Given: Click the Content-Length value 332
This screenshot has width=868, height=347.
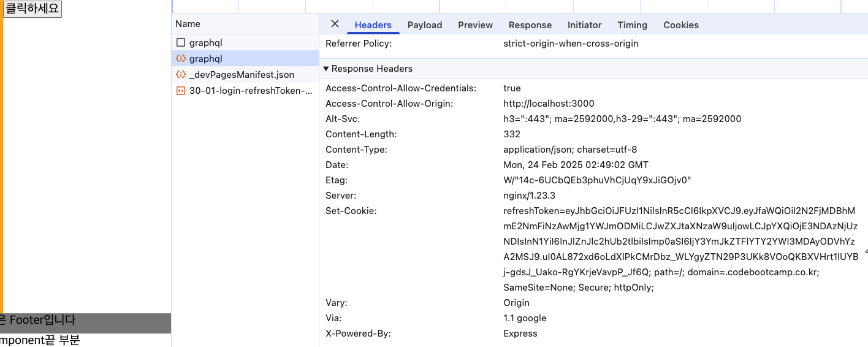Looking at the screenshot, I should coord(512,134).
